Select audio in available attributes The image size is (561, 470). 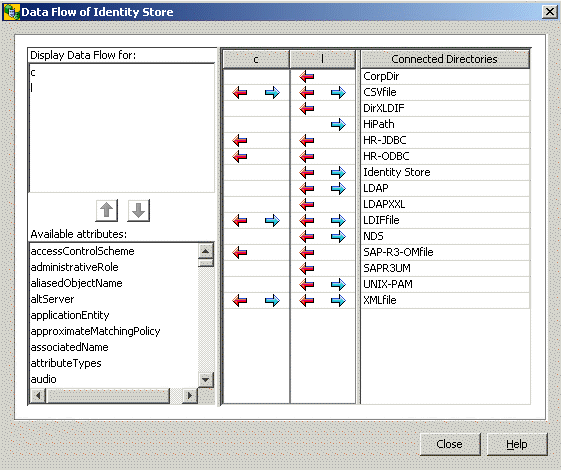coord(44,379)
